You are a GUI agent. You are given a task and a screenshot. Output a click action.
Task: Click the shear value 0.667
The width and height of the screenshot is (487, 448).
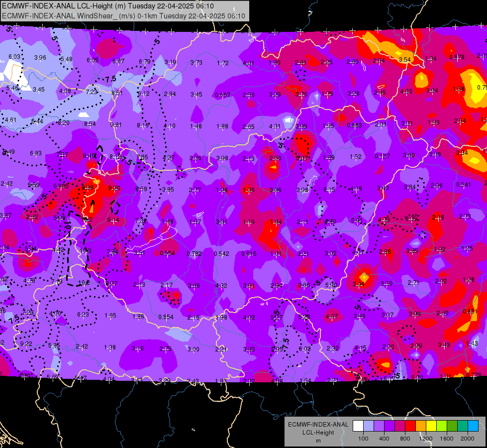[x=223, y=95]
